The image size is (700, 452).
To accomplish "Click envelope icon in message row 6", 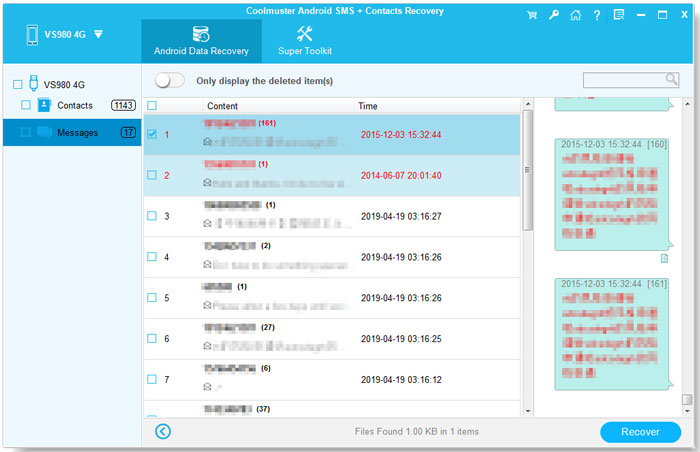I will pyautogui.click(x=207, y=346).
